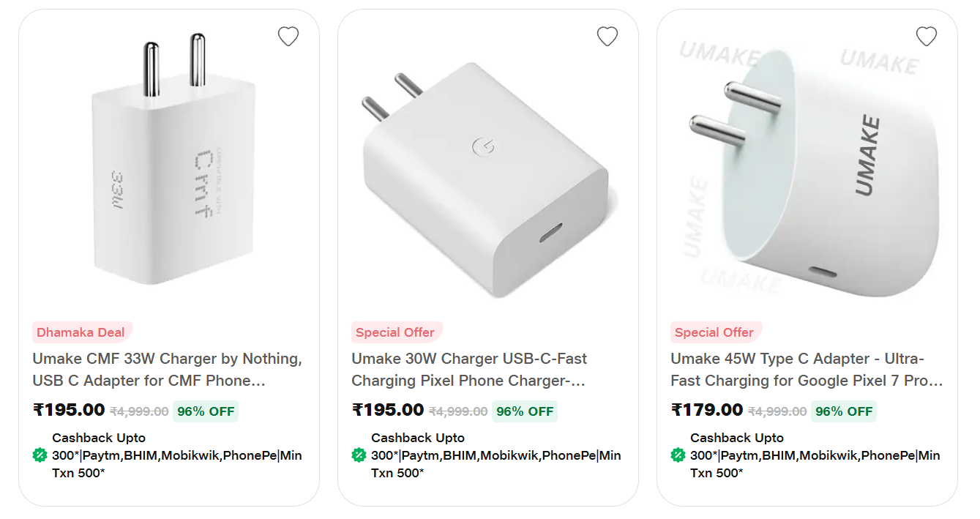Favorite the CMF 33W Charger with heart
This screenshot has height=519, width=980.
tap(288, 36)
